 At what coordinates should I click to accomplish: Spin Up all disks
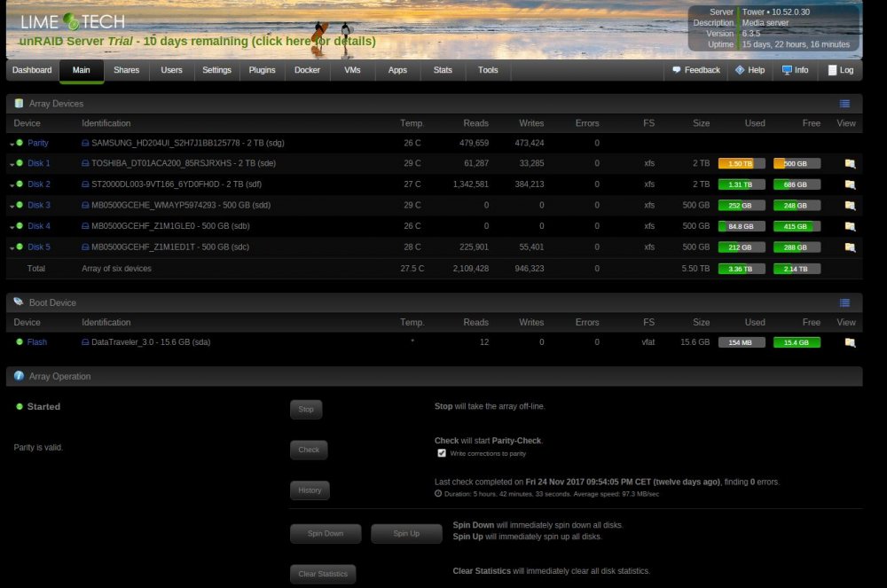pyautogui.click(x=406, y=533)
